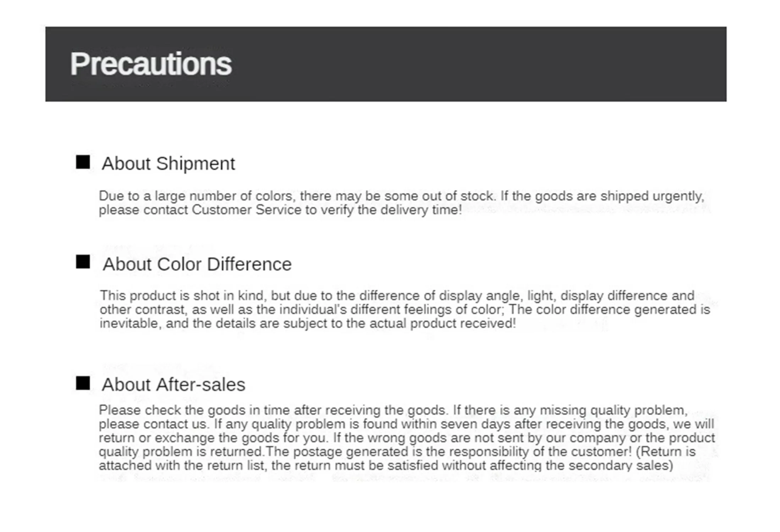The width and height of the screenshot is (780, 532).
Task: Click the line starting "quality problem is returned"
Action: coord(397,452)
